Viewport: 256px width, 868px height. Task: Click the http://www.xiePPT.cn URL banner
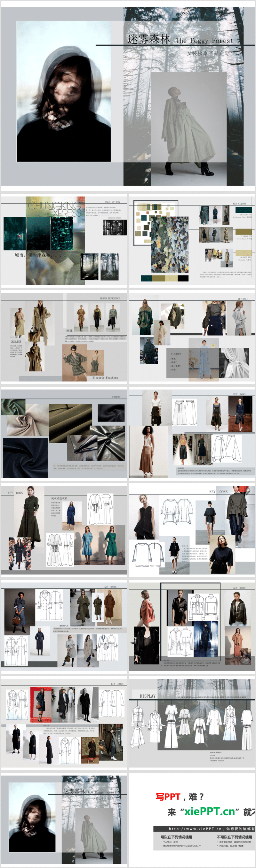tap(204, 829)
